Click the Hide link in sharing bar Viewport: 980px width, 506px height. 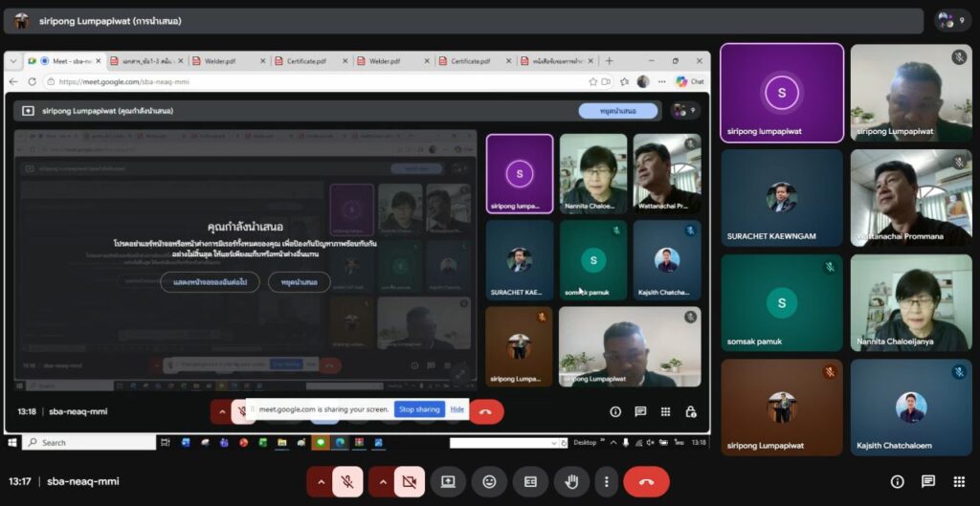point(457,409)
